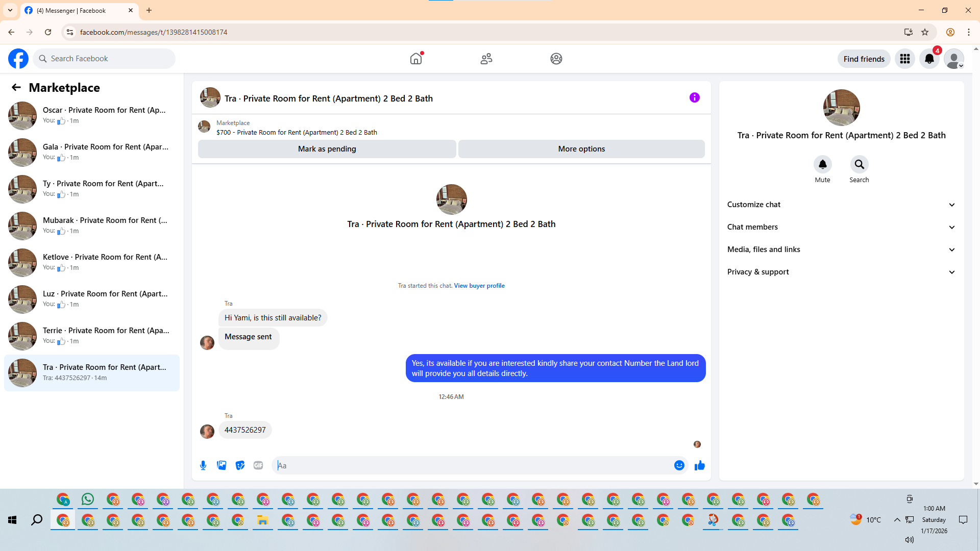
Task: Click the voice clip microphone icon
Action: coord(203,465)
